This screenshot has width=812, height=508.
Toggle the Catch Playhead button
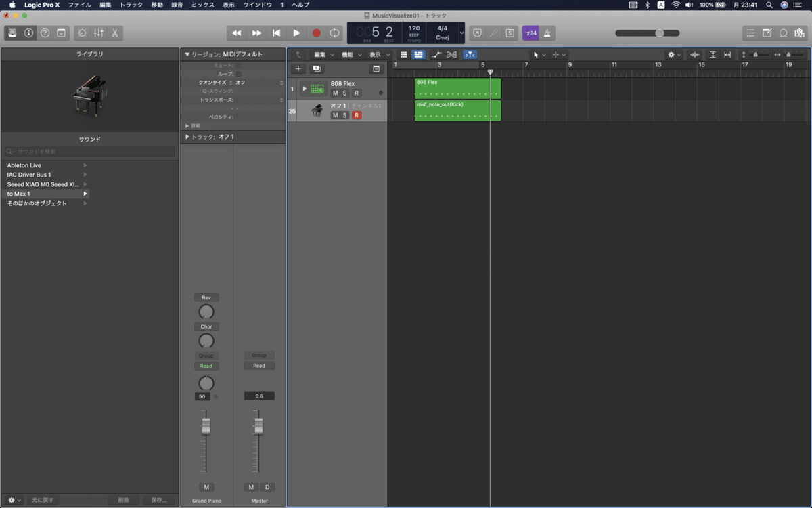point(470,54)
